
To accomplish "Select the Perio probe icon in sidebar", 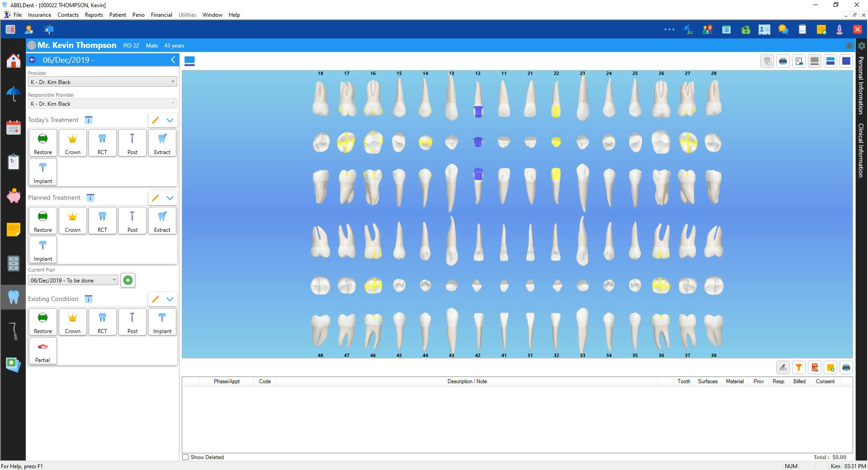I will pyautogui.click(x=13, y=330).
